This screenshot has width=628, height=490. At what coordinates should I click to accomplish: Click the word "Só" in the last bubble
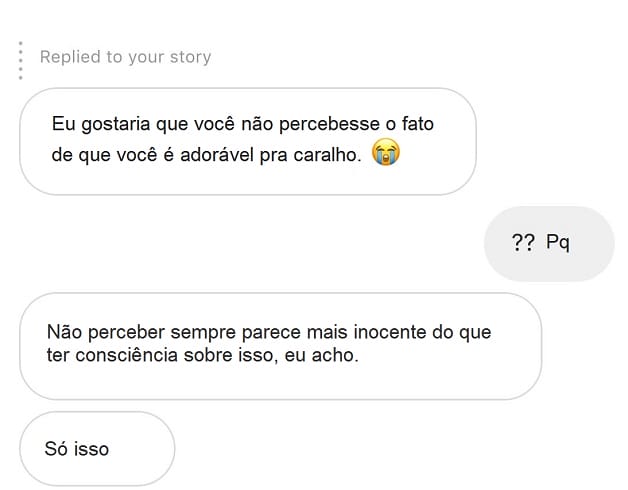[56, 449]
